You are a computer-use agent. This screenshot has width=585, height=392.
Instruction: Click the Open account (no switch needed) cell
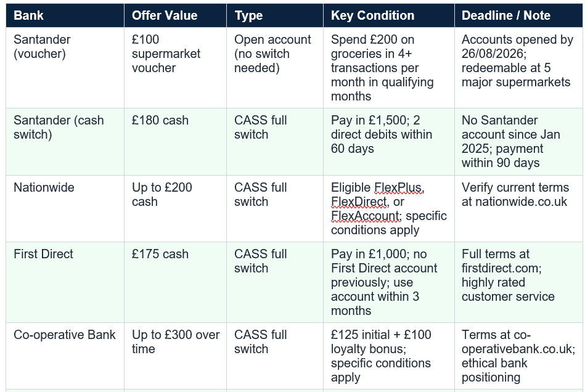pos(275,68)
